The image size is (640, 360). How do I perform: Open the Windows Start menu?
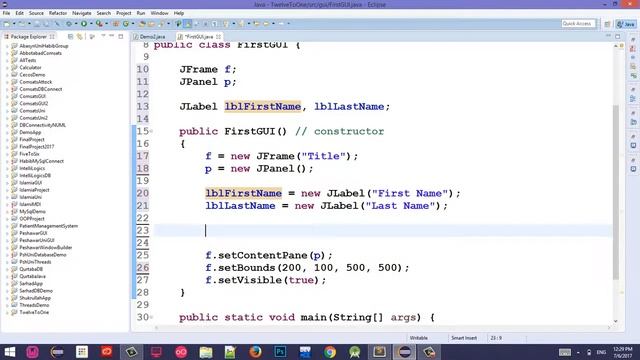click(x=9, y=352)
